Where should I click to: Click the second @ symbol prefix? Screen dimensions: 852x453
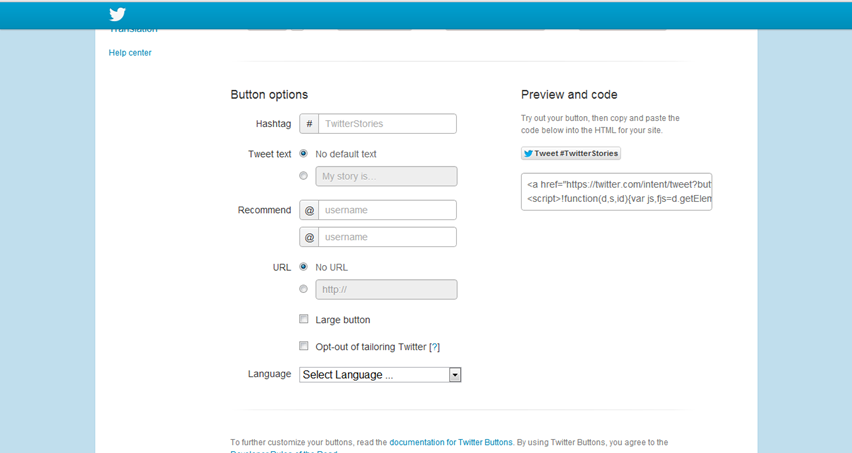(309, 237)
